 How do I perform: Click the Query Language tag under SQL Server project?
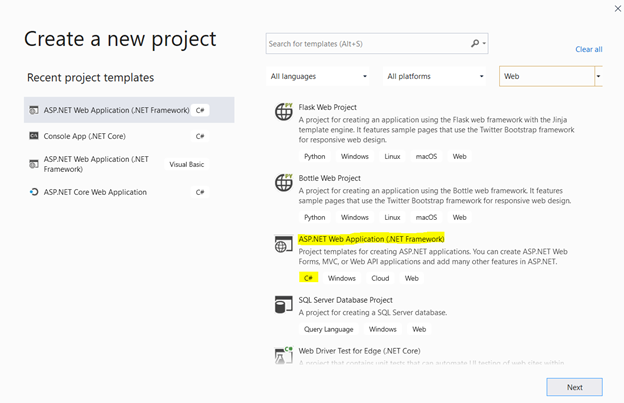pos(328,329)
